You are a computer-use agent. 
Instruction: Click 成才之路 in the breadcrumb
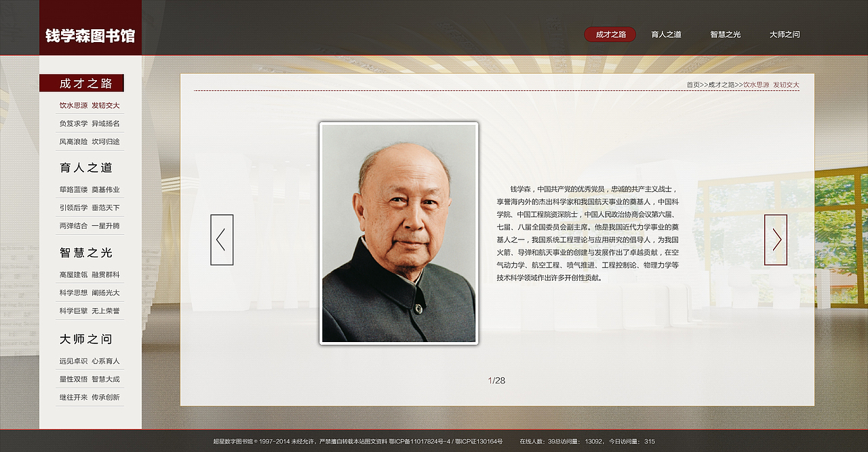tap(722, 85)
